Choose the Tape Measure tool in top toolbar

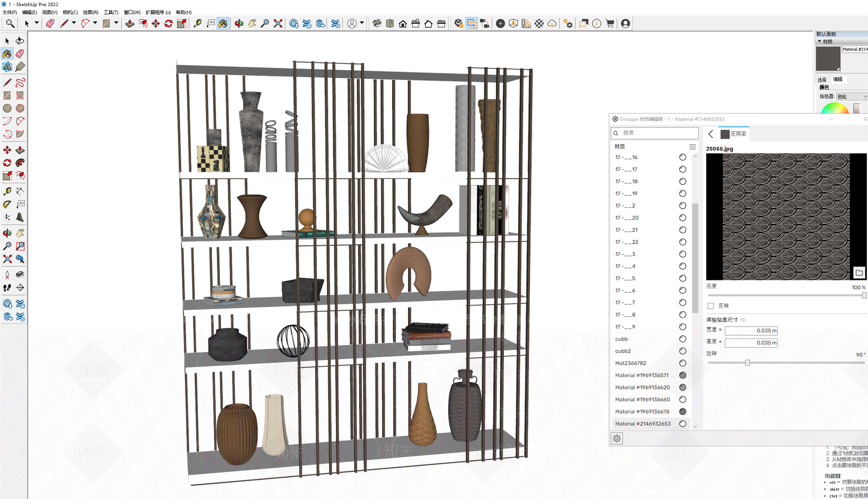[x=197, y=23]
